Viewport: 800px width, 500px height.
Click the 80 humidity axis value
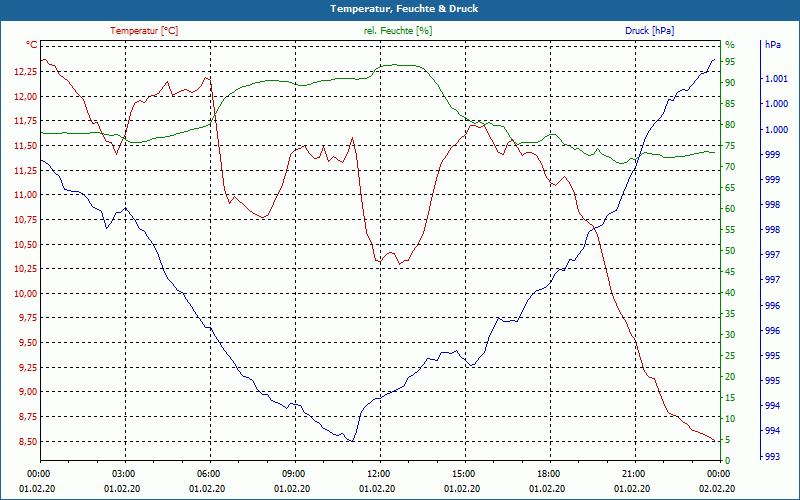coord(730,125)
